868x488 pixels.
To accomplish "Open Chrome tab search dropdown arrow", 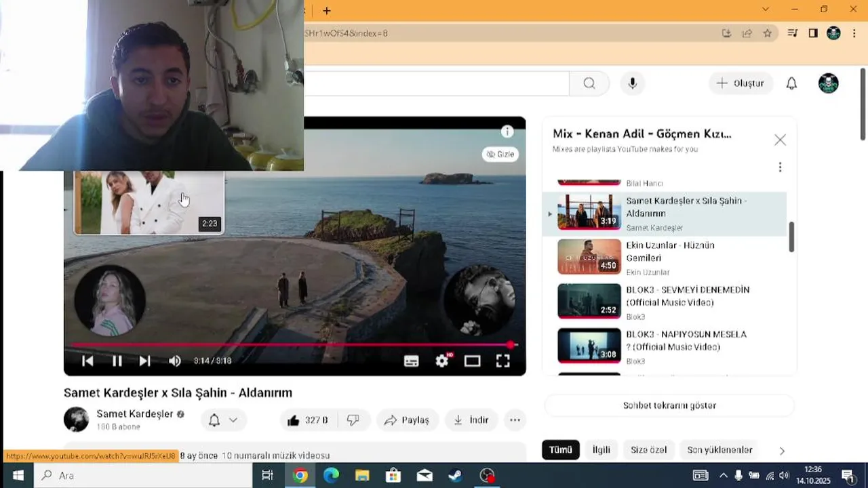I will (766, 9).
